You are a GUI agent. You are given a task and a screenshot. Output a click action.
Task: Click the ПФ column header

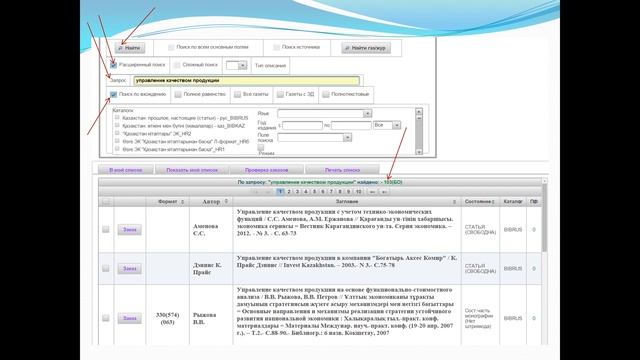point(534,201)
